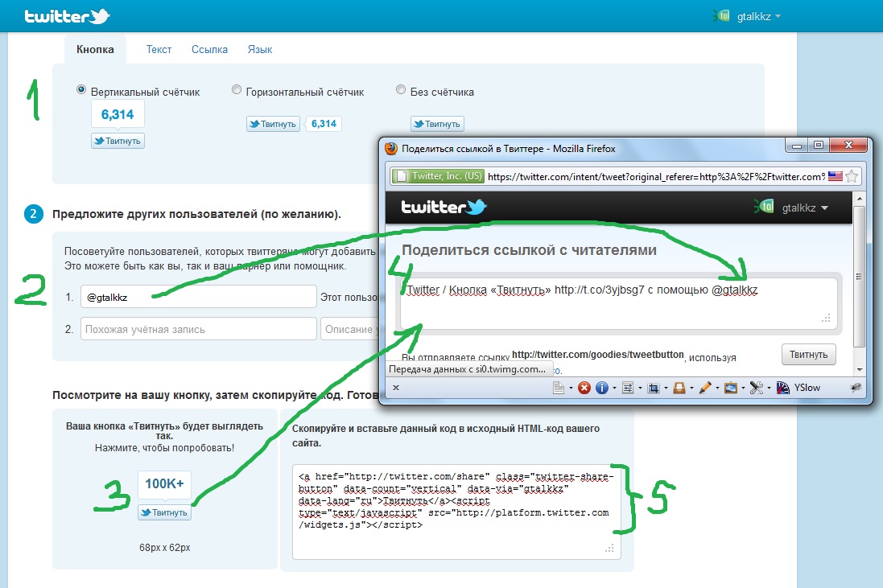This screenshot has height=588, width=883.
Task: Open the twitter.com/goodies/tweetbutton link
Action: coord(597,355)
